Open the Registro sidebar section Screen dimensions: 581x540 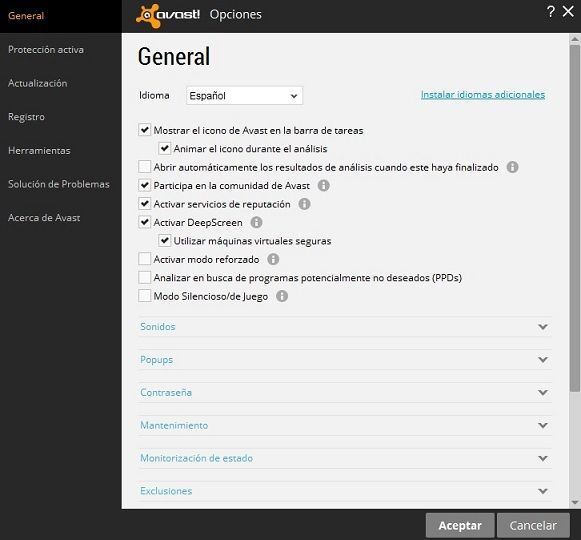click(x=26, y=117)
